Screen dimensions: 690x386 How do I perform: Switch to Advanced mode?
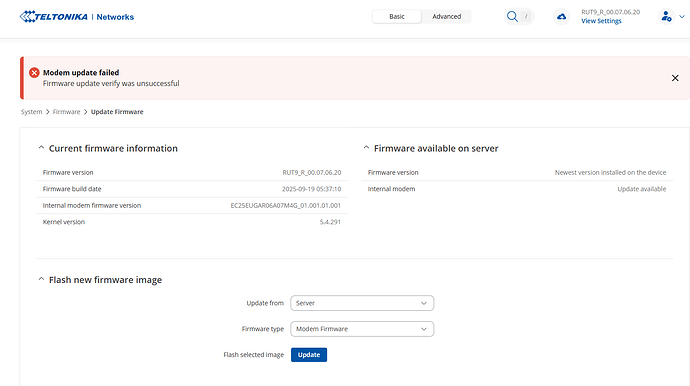[x=446, y=16]
